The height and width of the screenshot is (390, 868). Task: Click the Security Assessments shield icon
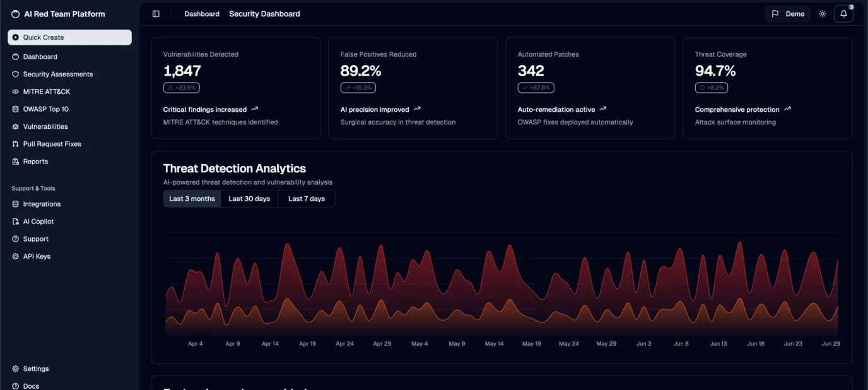tap(15, 74)
